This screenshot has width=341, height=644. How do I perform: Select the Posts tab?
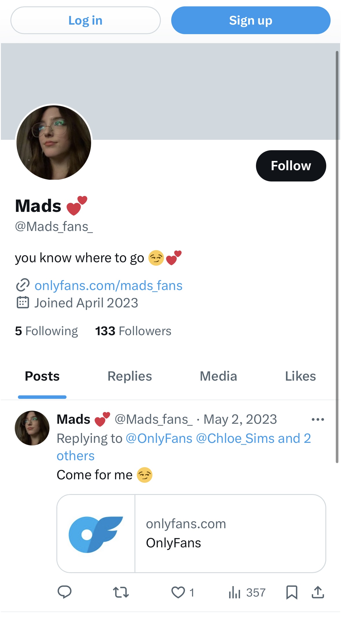[x=42, y=376]
